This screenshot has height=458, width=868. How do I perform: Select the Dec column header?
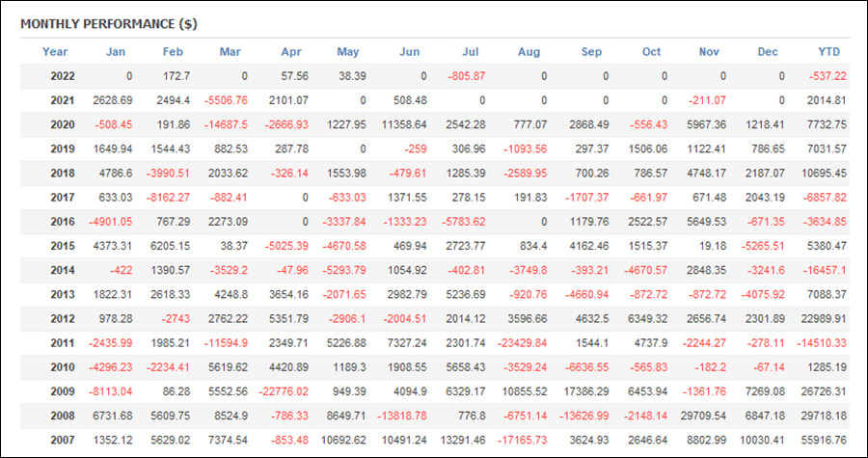point(768,52)
